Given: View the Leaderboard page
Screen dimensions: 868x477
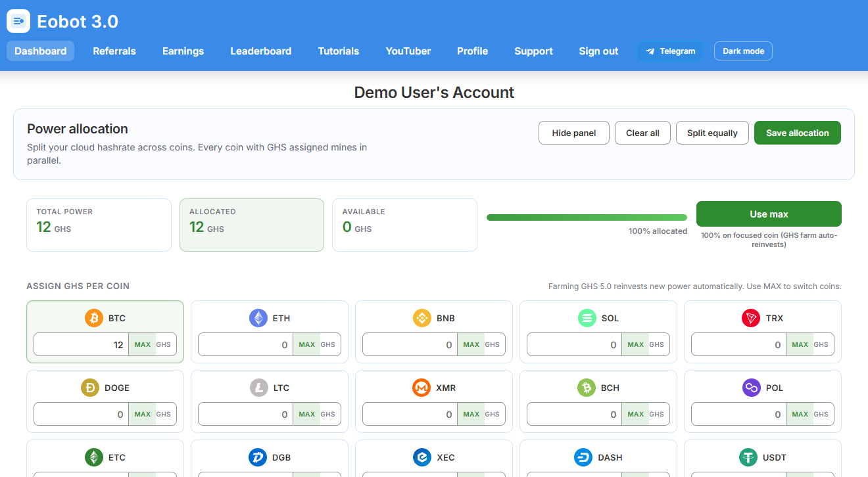Looking at the screenshot, I should [261, 51].
